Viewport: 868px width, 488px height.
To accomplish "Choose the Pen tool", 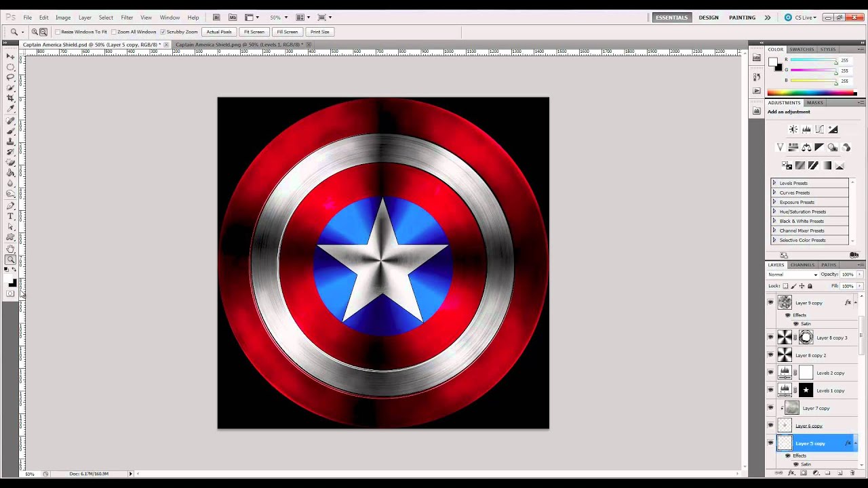I will click(11, 205).
